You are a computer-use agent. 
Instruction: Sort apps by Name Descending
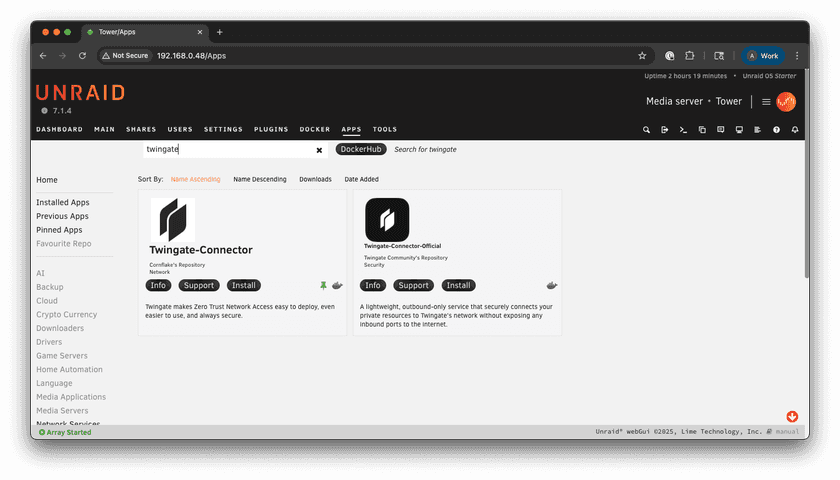pos(259,180)
